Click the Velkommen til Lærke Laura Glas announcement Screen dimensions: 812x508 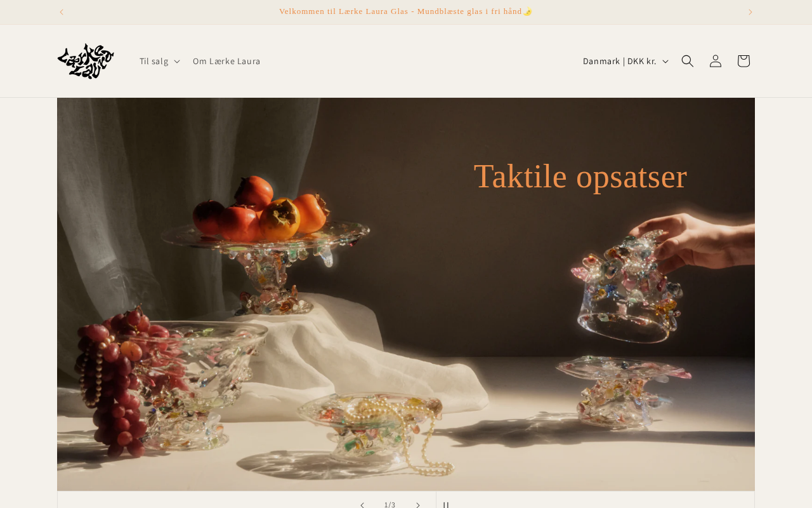[406, 11]
